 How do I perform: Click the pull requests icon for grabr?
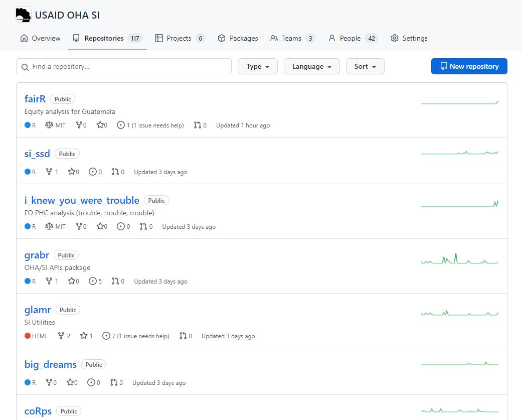(115, 281)
